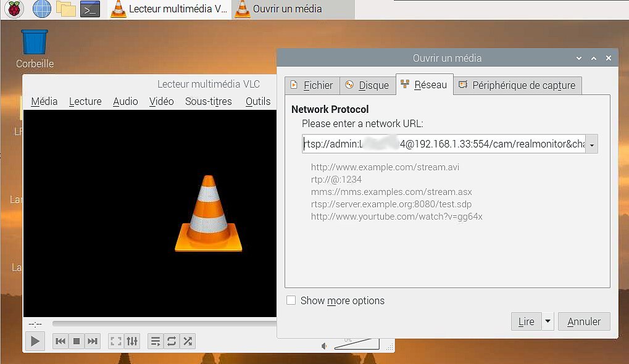Toggle fullscreen video in VLC

coord(116,341)
